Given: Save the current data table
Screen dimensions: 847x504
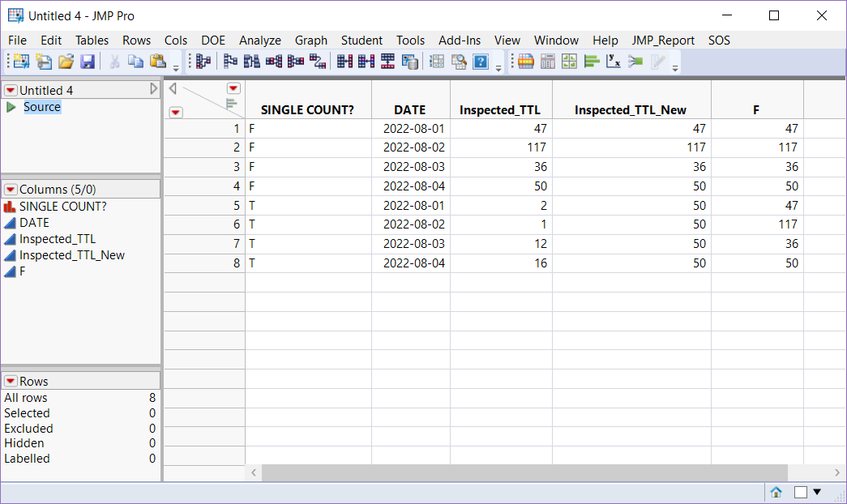Looking at the screenshot, I should (x=88, y=61).
